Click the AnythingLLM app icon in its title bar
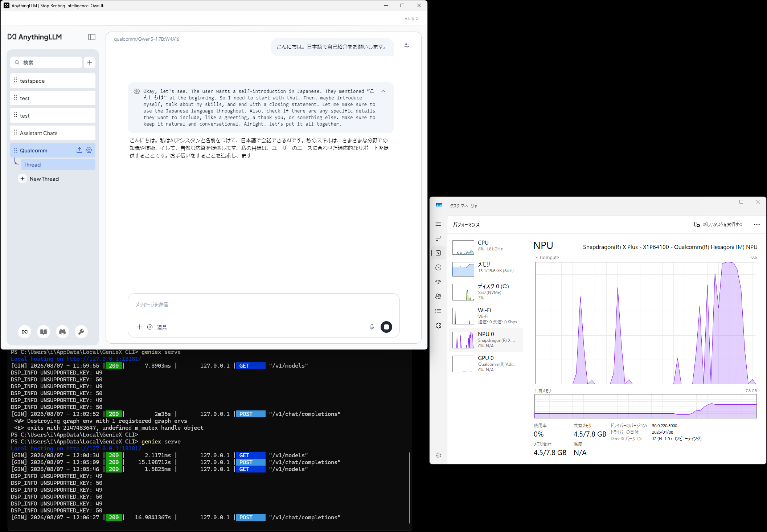This screenshot has height=532, width=767. point(7,5)
